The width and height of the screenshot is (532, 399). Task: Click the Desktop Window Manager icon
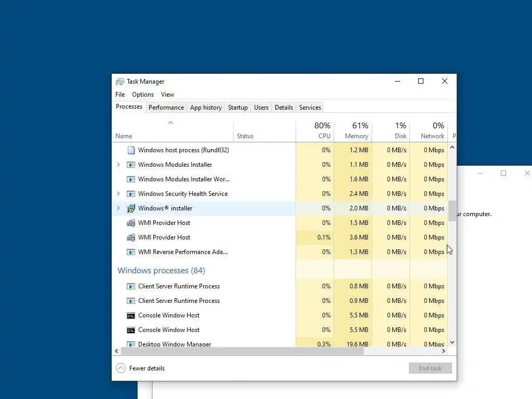coord(131,344)
